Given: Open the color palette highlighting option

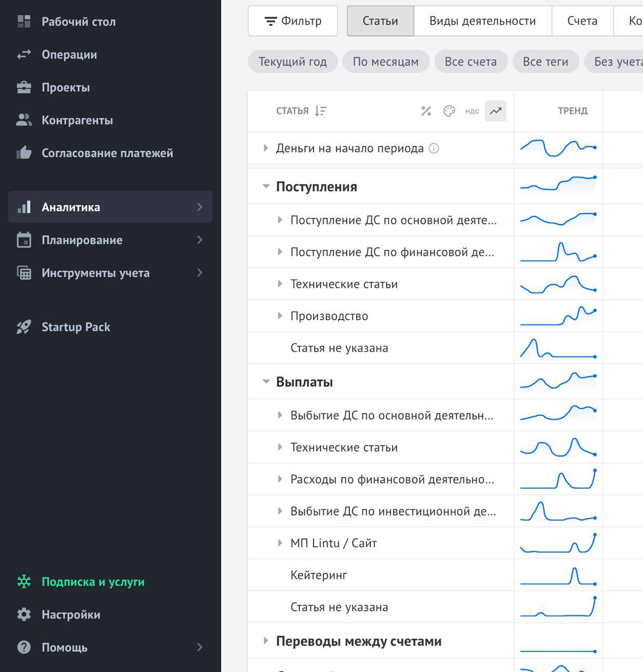Looking at the screenshot, I should coord(449,111).
